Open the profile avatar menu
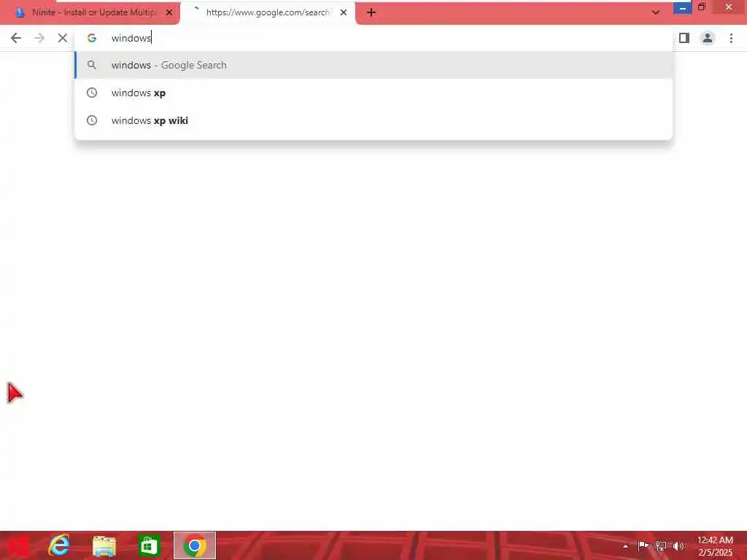The image size is (747, 560). [708, 38]
